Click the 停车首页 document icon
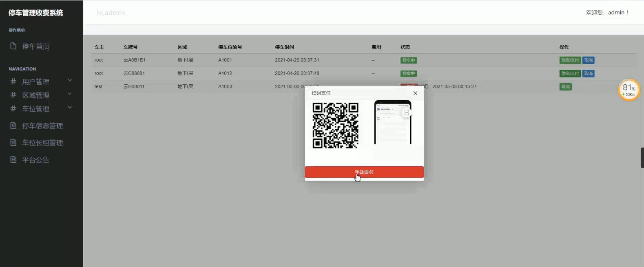Image resolution: width=644 pixels, height=267 pixels. pos(13,46)
